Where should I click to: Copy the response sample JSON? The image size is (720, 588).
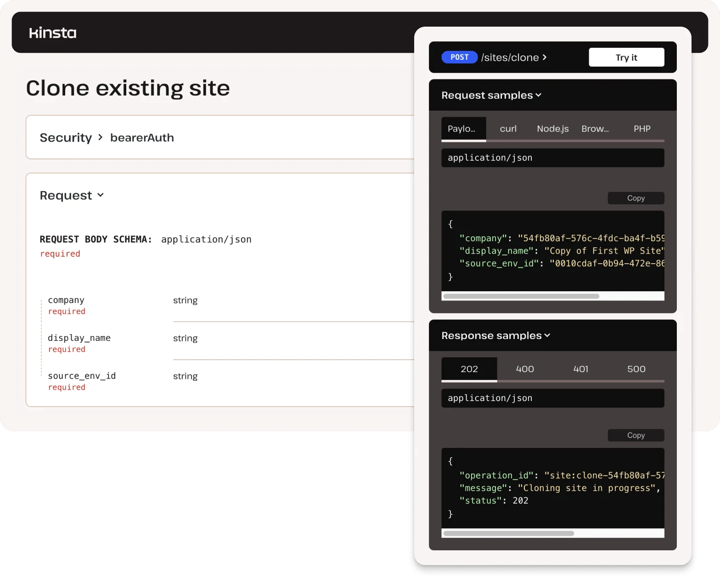pyautogui.click(x=636, y=435)
